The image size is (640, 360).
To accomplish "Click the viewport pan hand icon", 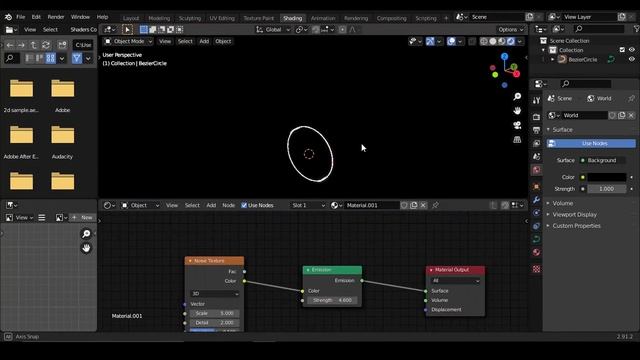I will pos(517,111).
